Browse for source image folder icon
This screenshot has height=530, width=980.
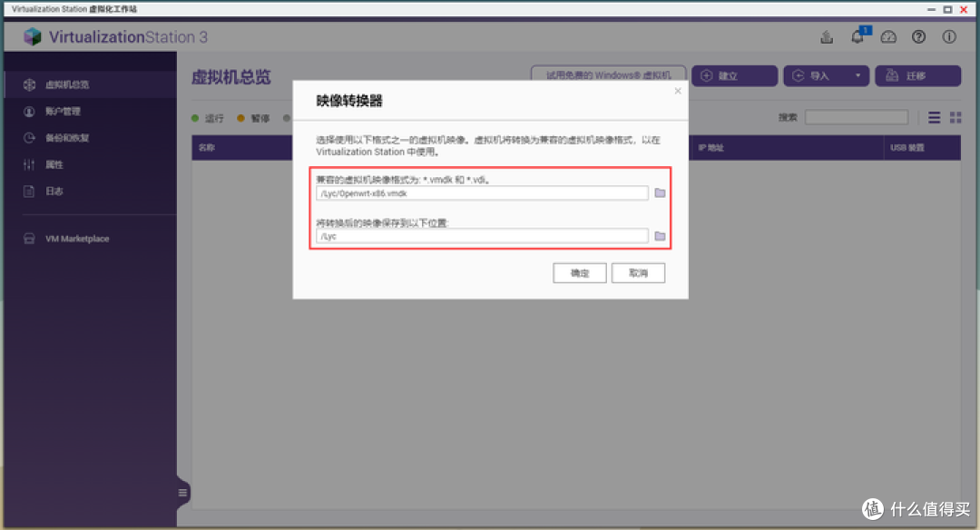[x=660, y=193]
